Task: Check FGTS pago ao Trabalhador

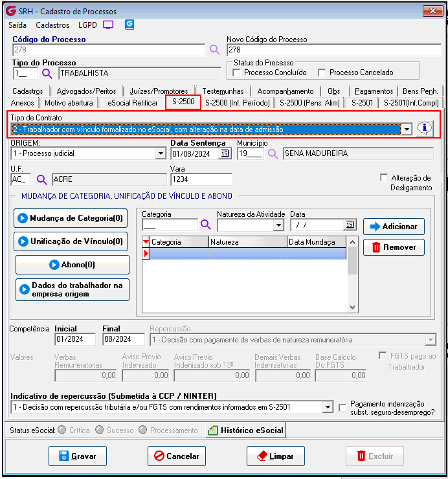Action: (383, 355)
